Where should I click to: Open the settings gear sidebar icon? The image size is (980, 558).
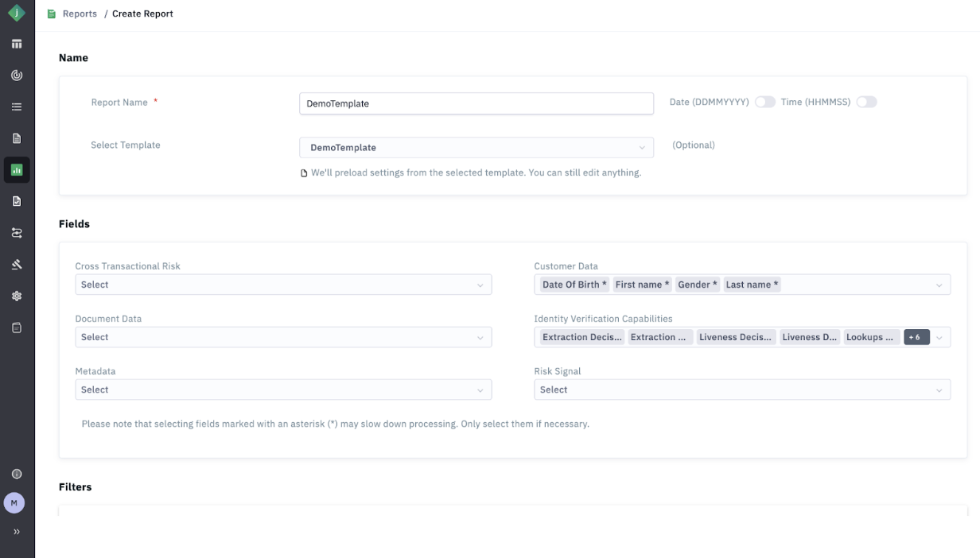pos(17,296)
